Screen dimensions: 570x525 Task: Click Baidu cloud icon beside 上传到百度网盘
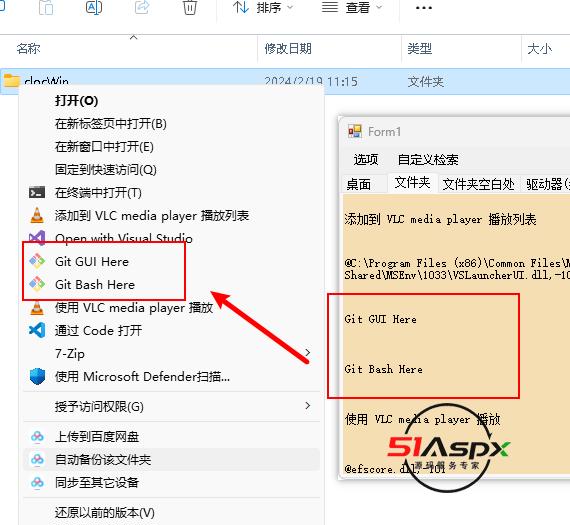(x=37, y=436)
